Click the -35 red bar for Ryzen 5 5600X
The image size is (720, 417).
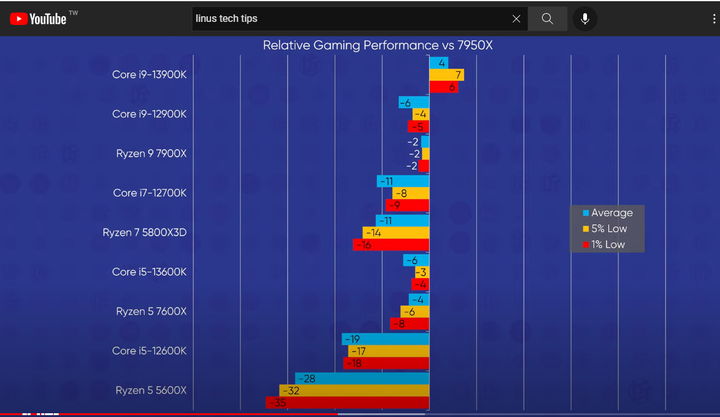(347, 403)
